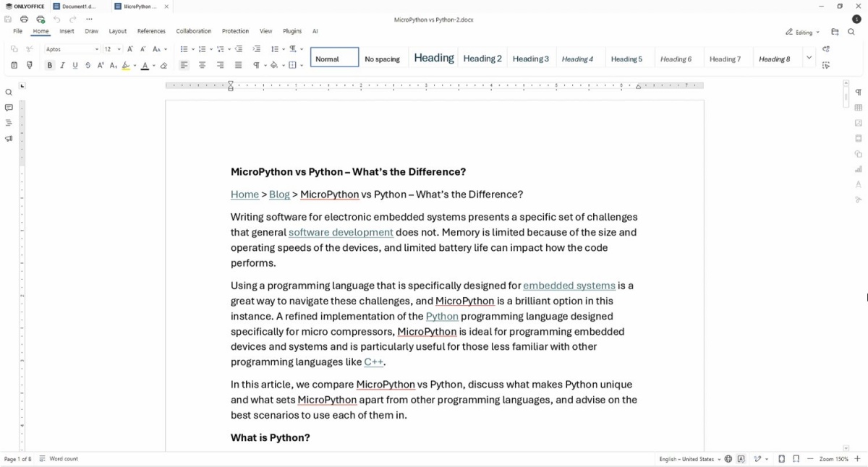This screenshot has width=868, height=467.
Task: Increment the font size
Action: tap(129, 49)
